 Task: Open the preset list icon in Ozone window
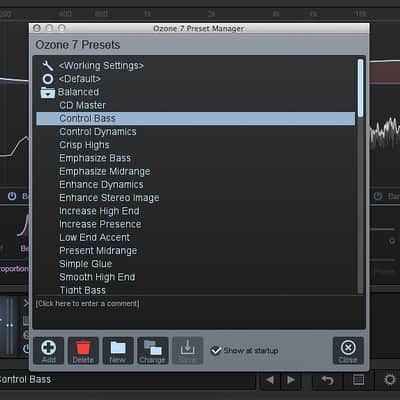pos(358,380)
